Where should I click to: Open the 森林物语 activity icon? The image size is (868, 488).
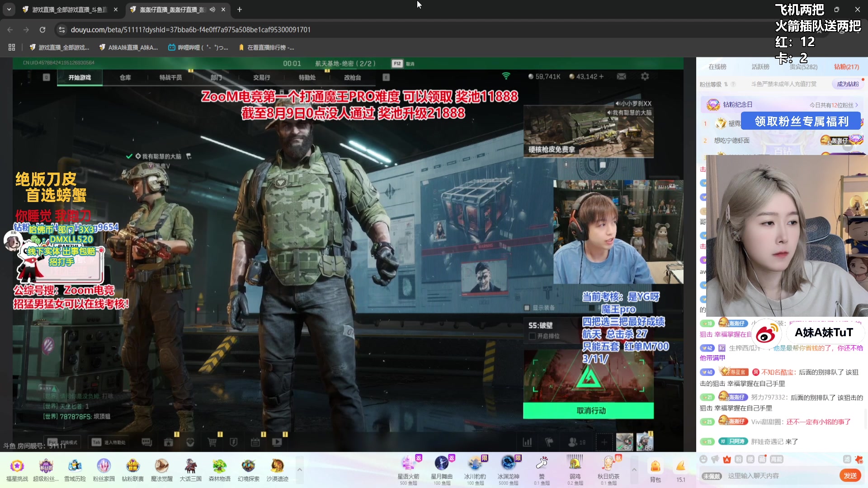219,470
